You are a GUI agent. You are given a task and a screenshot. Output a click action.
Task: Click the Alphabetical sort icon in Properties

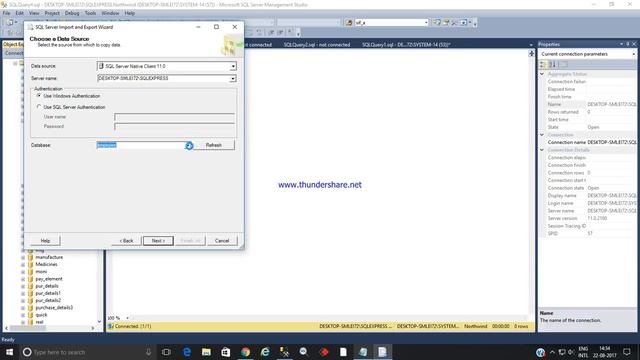pos(553,64)
